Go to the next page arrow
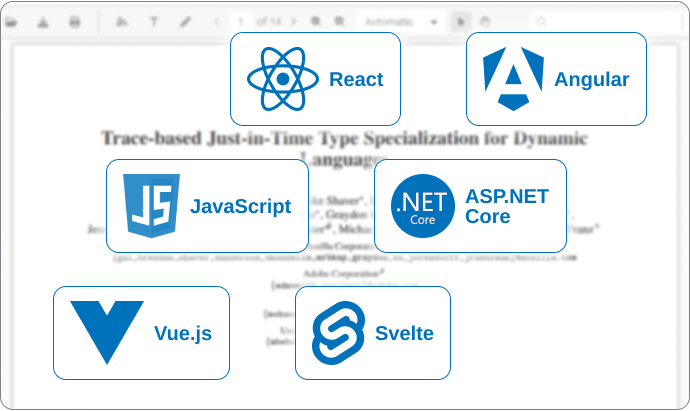 click(x=294, y=21)
